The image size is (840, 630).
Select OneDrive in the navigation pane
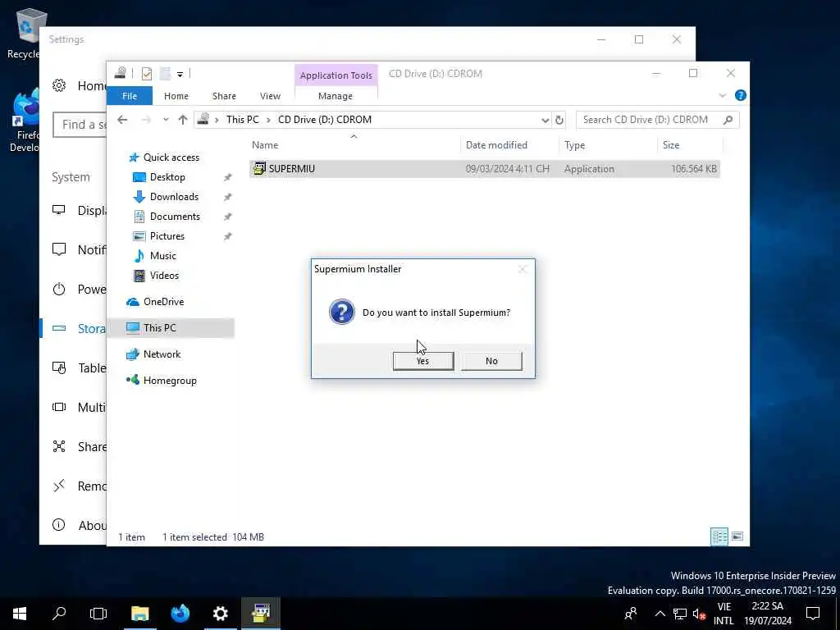coord(163,302)
